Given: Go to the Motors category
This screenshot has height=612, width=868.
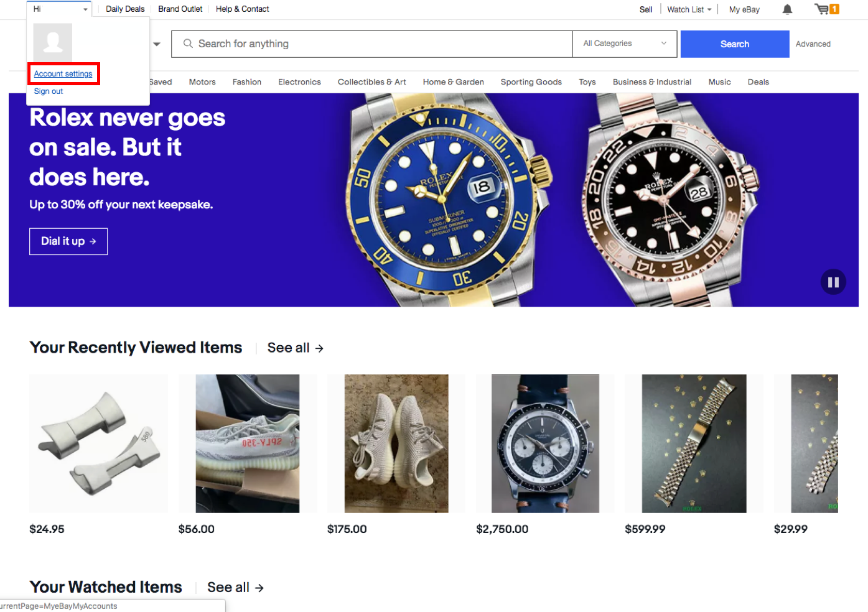Looking at the screenshot, I should click(202, 82).
